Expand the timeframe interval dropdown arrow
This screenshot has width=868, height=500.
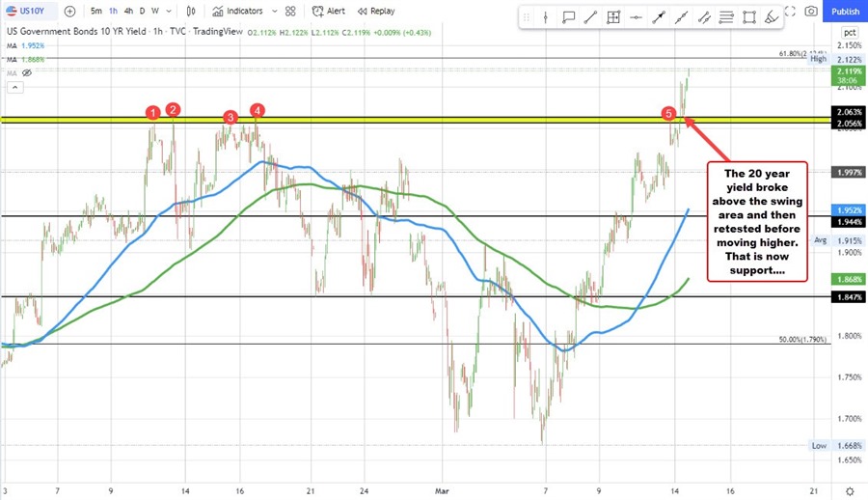(169, 12)
